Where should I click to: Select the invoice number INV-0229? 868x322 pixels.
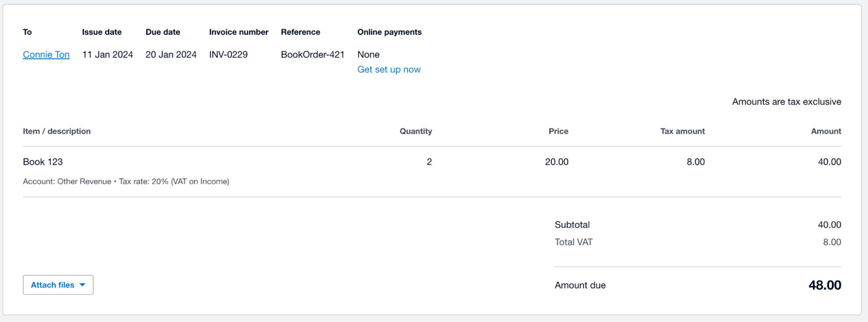[228, 55]
